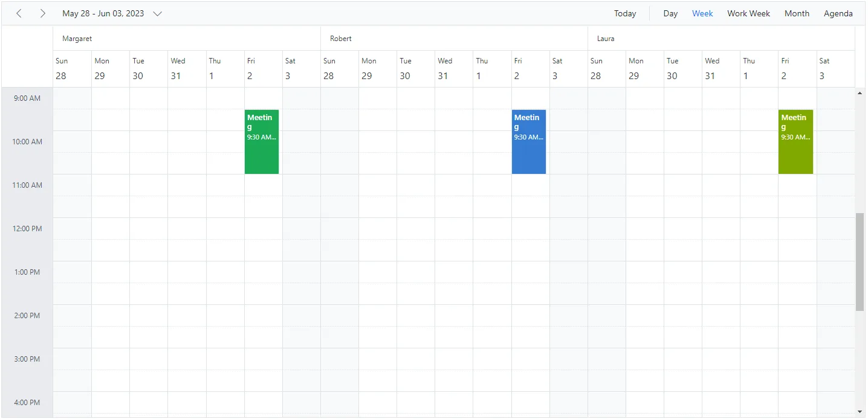Select Laura resource header
This screenshot has height=419, width=868.
pos(721,39)
